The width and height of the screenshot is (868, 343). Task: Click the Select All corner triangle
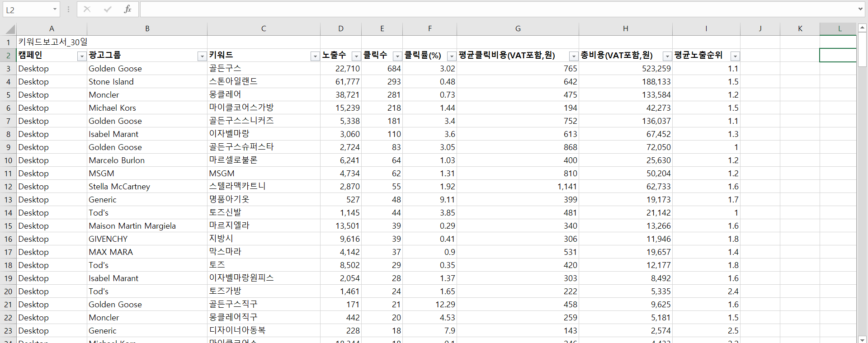[x=10, y=29]
